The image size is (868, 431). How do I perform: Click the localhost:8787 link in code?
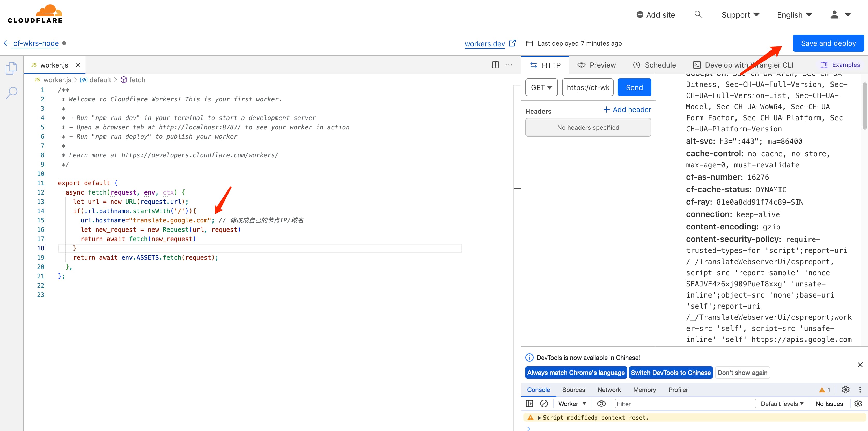point(200,127)
